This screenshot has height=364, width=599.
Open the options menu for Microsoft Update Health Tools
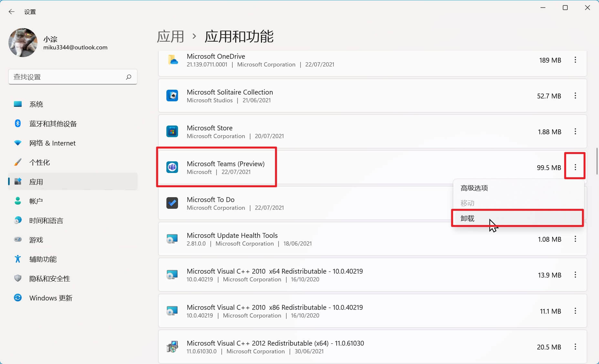575,239
